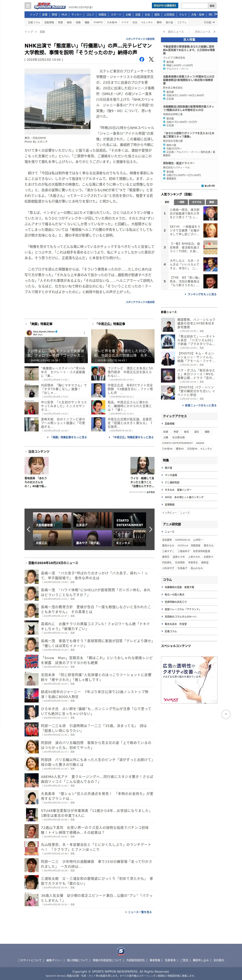This screenshot has height=980, width=242.
Task: Open アニメ研究部 feature link
Action: 189,482
